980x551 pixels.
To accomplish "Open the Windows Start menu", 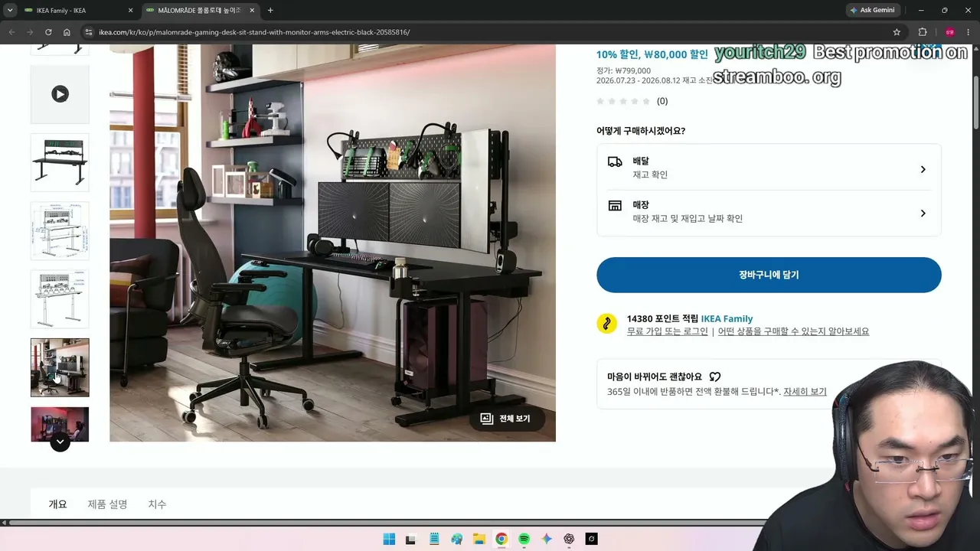I will [389, 539].
